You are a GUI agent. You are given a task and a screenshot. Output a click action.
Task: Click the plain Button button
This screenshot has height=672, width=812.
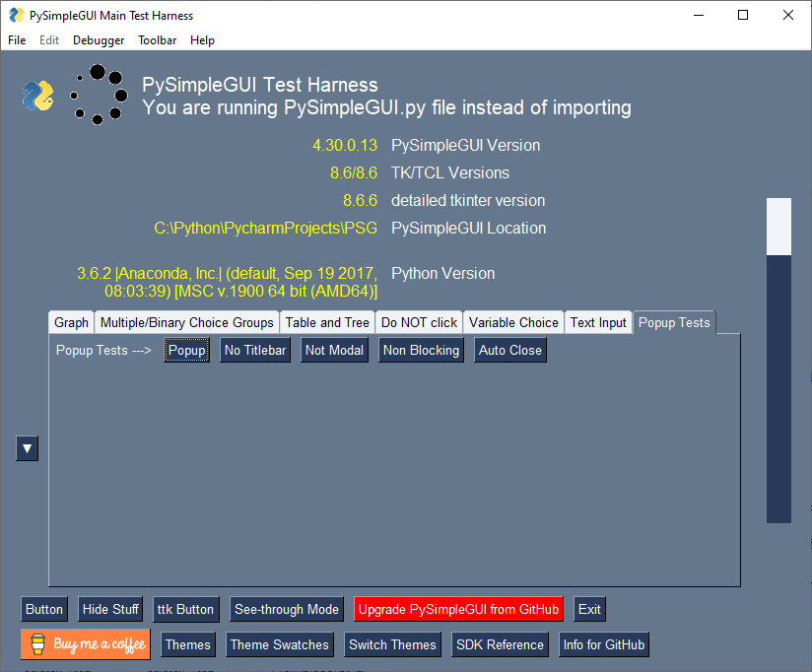[x=44, y=609]
